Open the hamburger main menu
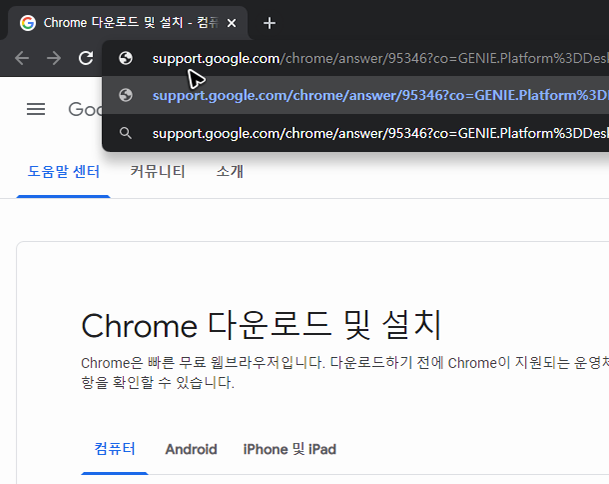 point(36,109)
